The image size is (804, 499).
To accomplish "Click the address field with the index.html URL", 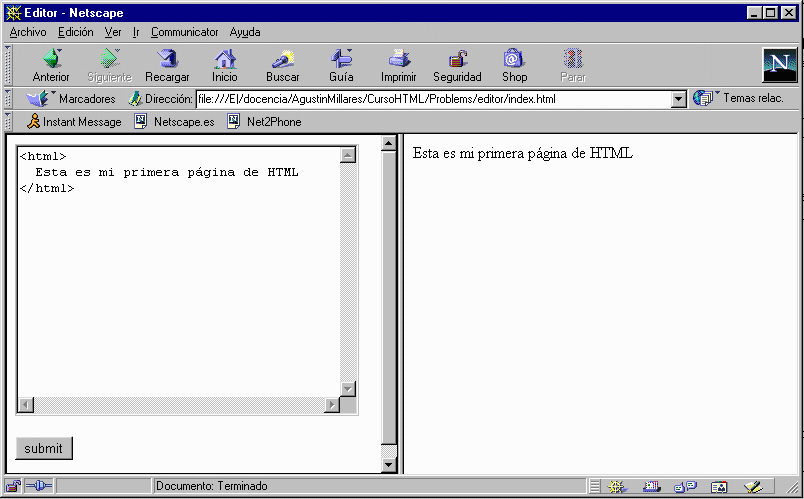I will pos(433,99).
